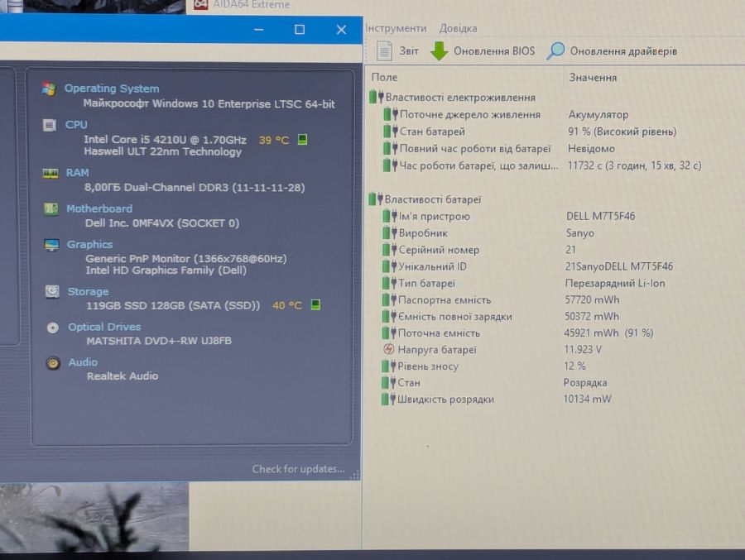745x560 pixels.
Task: Click the green Оновлення BIOS arrow icon
Action: tap(439, 50)
